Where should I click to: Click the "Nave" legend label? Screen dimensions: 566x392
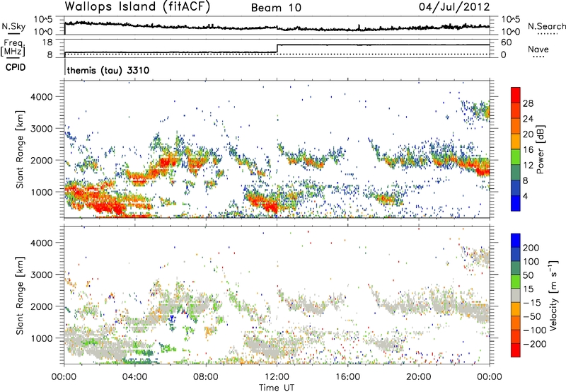coord(538,49)
